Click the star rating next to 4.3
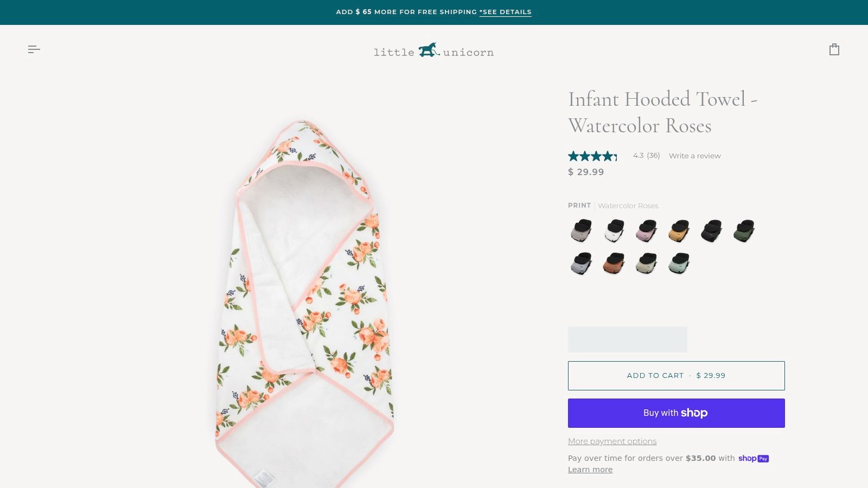The width and height of the screenshot is (868, 488). (592, 156)
